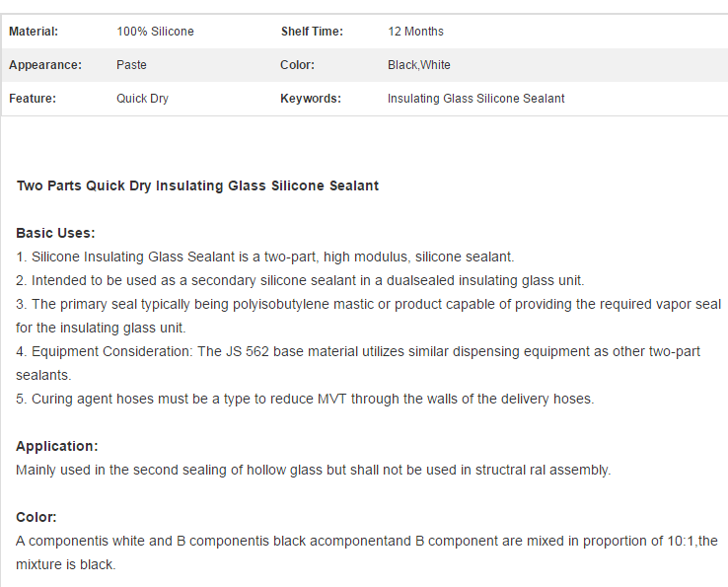Select the Quick Dry feature value
Image resolution: width=728 pixels, height=587 pixels.
[142, 99]
